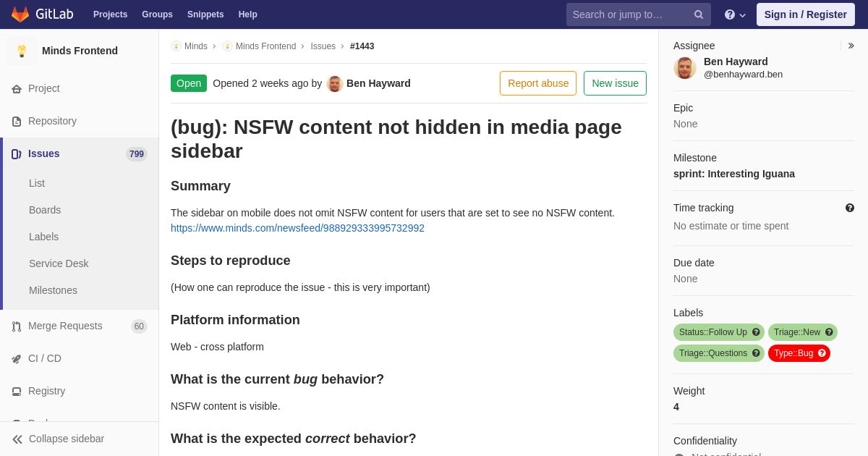The height and width of the screenshot is (456, 868).
Task: Click the @benhayward.ben username
Action: pyautogui.click(x=743, y=74)
